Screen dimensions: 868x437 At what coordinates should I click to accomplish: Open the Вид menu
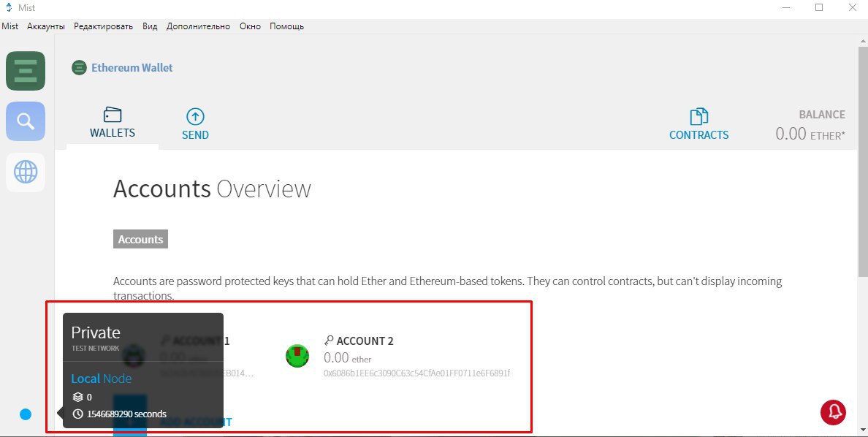pyautogui.click(x=150, y=26)
